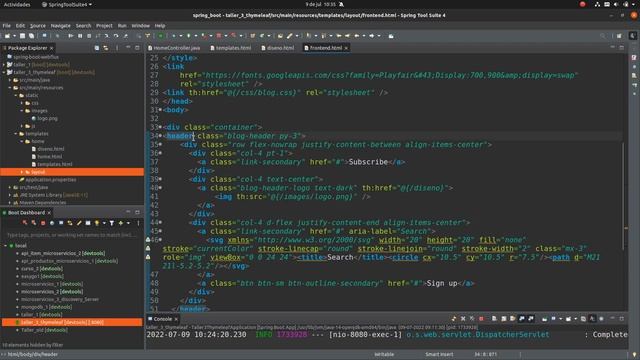This screenshot has height=360, width=640.
Task: Select microservicios_2 in Boot Dashboard
Action: point(52,292)
